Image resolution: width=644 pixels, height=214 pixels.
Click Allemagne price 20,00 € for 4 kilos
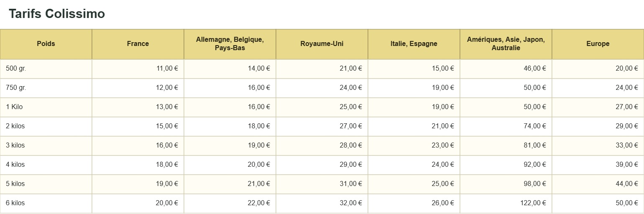point(230,165)
